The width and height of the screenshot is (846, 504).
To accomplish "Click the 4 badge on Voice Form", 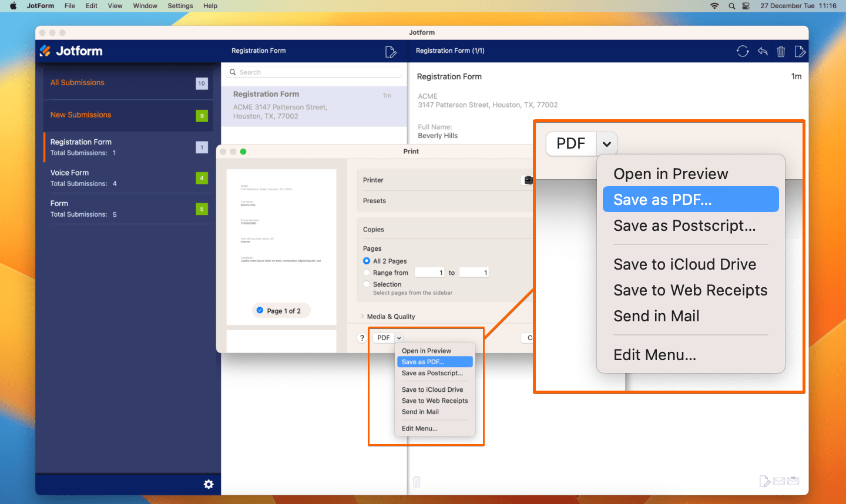I will coord(202,178).
